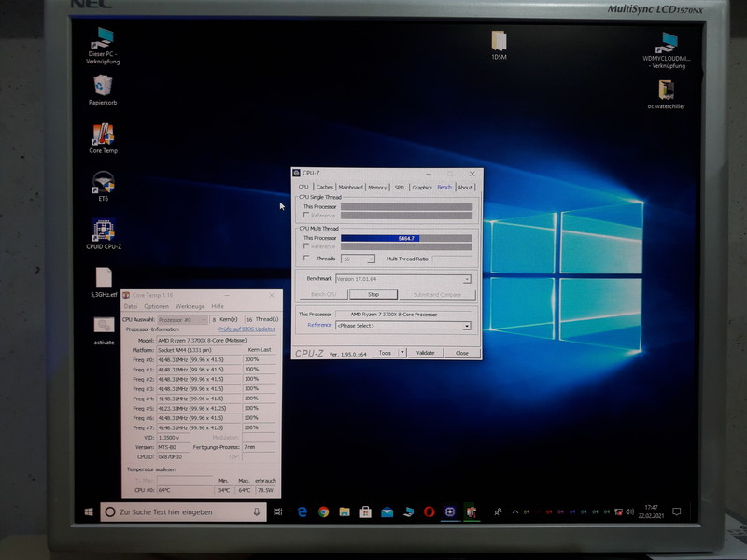Select the ET6 desktop shortcut
This screenshot has width=747, height=560.
103,186
